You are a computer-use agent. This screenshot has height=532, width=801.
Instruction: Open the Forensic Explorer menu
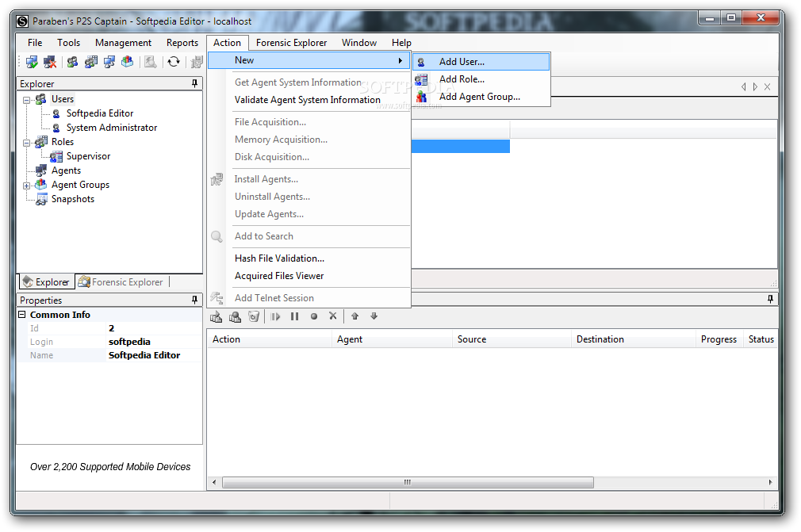(x=291, y=43)
